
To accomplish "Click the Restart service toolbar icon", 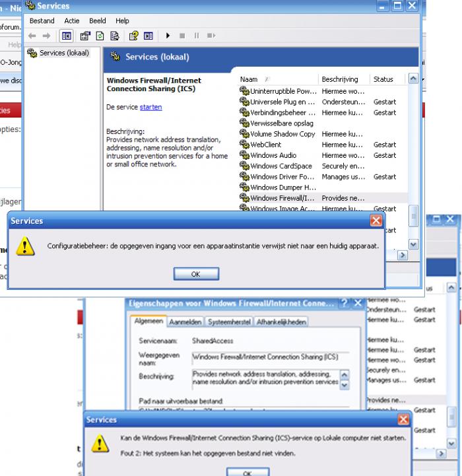I will pos(211,36).
